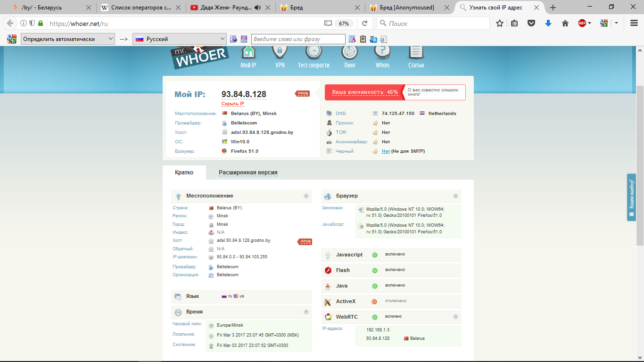Viewport: 644px width, 362px height.
Task: Open the VPN padlock icon
Action: 280,53
